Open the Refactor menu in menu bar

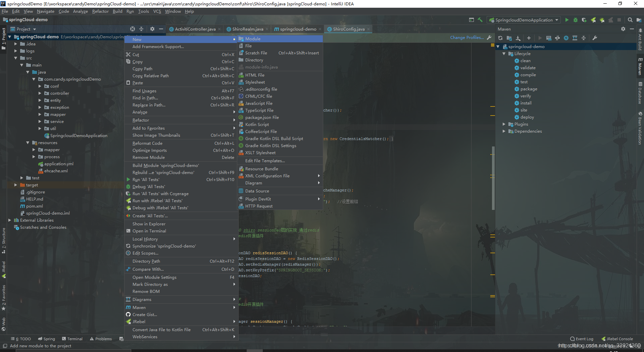click(100, 11)
